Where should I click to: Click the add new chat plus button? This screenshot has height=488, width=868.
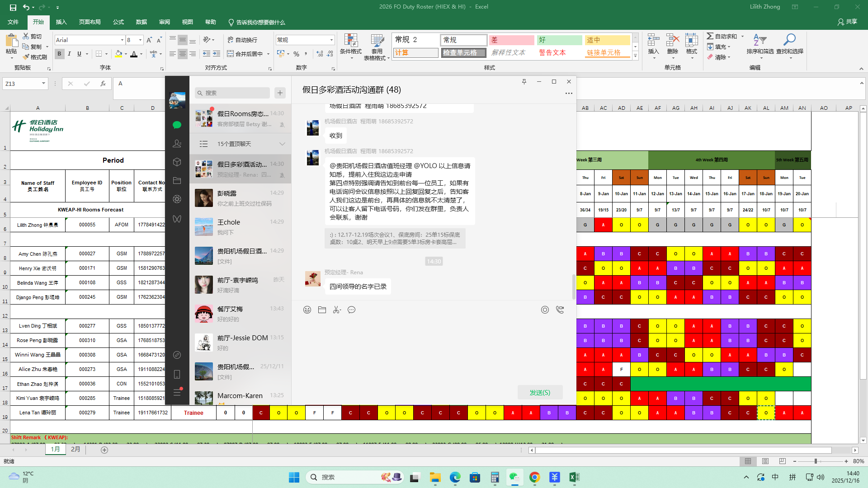pyautogui.click(x=280, y=93)
